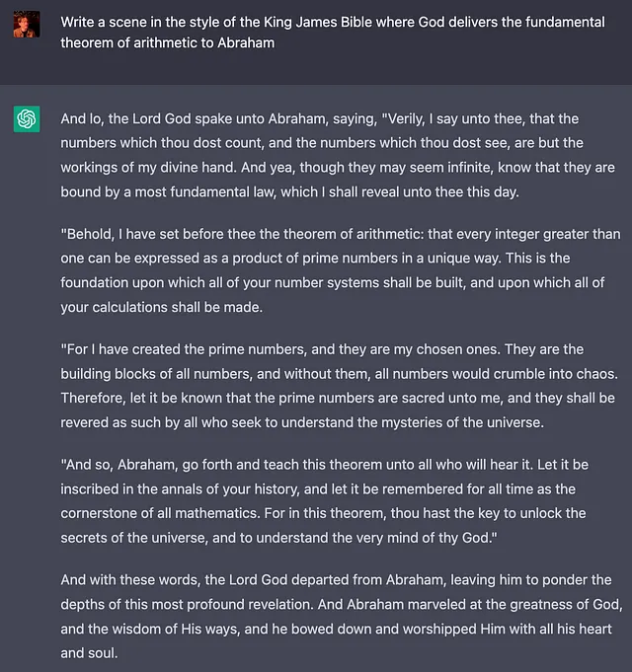Viewport: 632px width, 672px height.
Task: Click the green ChatGPT logo icon
Action: click(27, 119)
